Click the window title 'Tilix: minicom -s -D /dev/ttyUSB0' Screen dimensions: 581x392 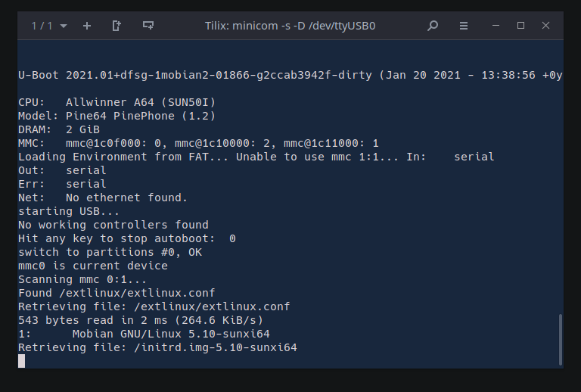pos(290,26)
